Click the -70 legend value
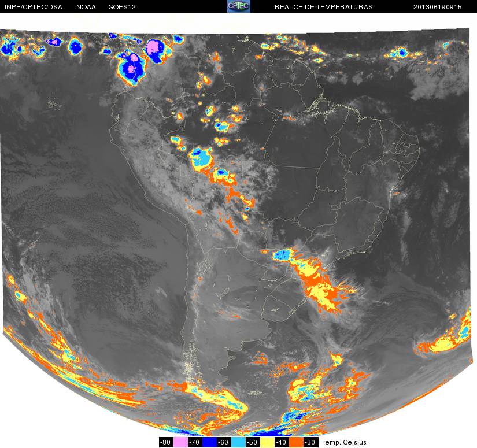The image size is (477, 448). click(194, 442)
